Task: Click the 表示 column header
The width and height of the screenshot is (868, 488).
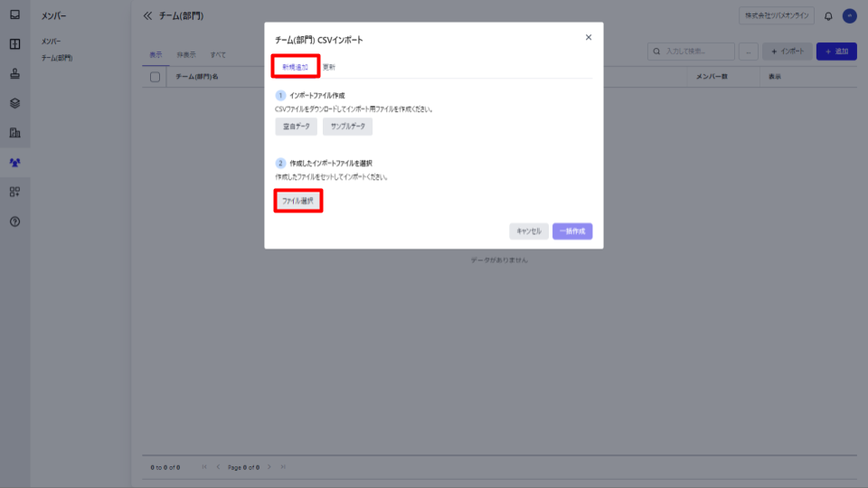Action: 775,77
